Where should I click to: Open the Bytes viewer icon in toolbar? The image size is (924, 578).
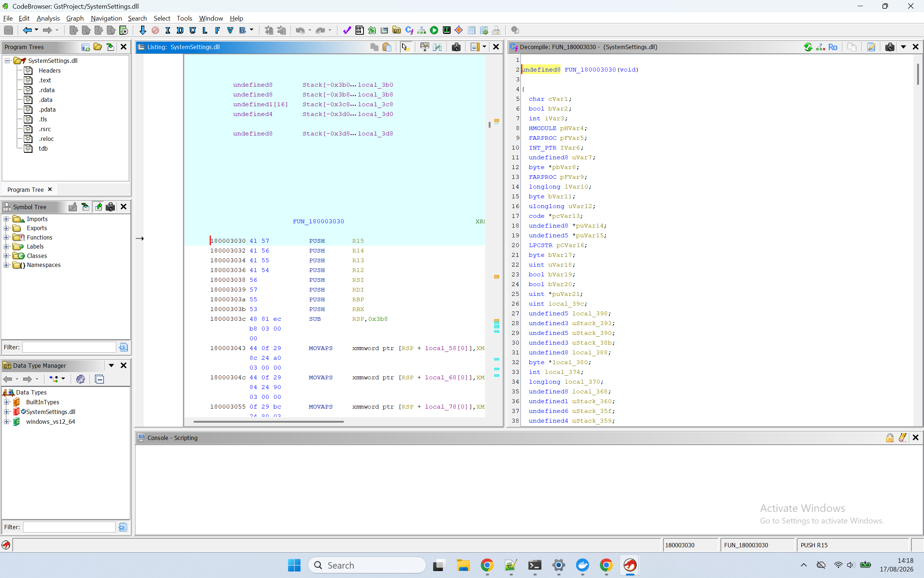(x=359, y=30)
